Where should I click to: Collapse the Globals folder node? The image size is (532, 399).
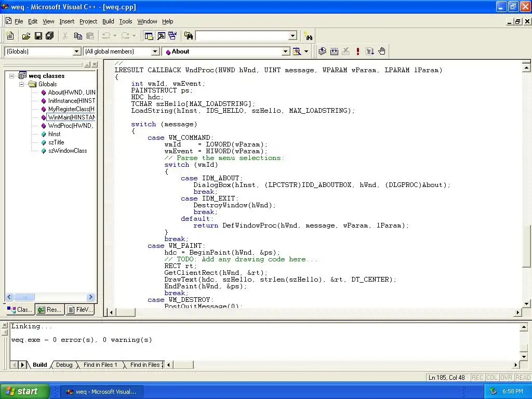point(22,84)
